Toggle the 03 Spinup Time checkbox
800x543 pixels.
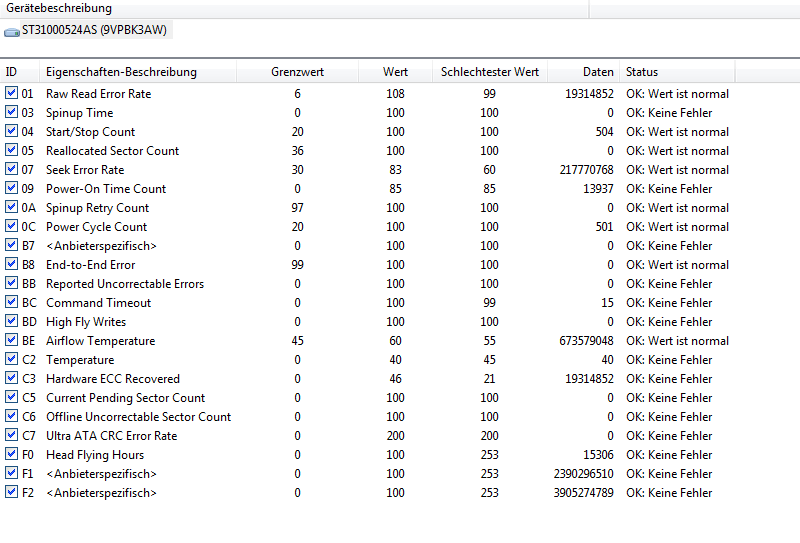(11, 112)
